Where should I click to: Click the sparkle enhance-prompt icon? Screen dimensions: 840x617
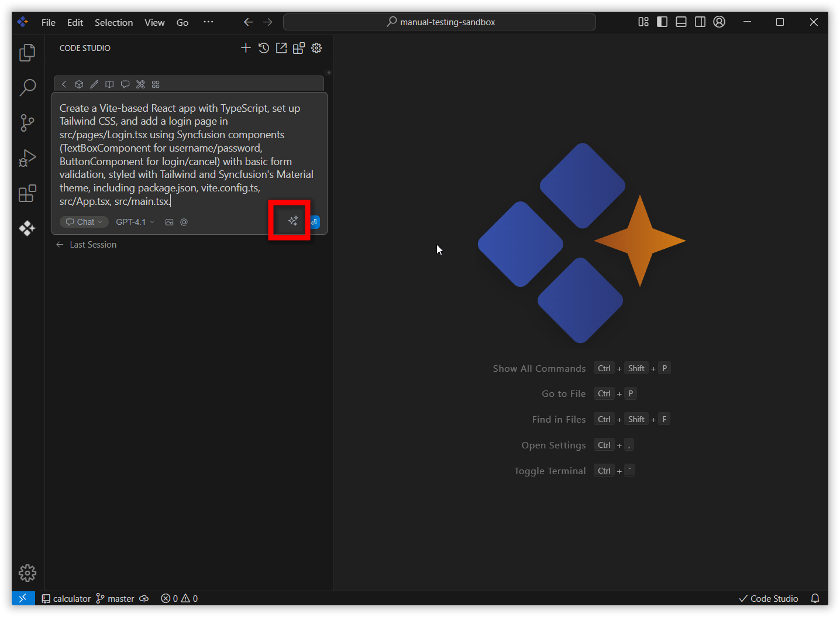(x=293, y=221)
